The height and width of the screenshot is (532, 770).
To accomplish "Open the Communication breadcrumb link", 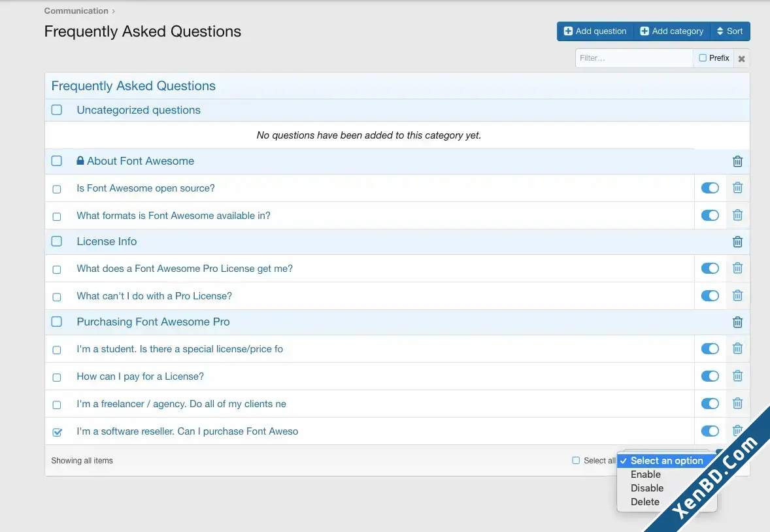I will coord(76,11).
